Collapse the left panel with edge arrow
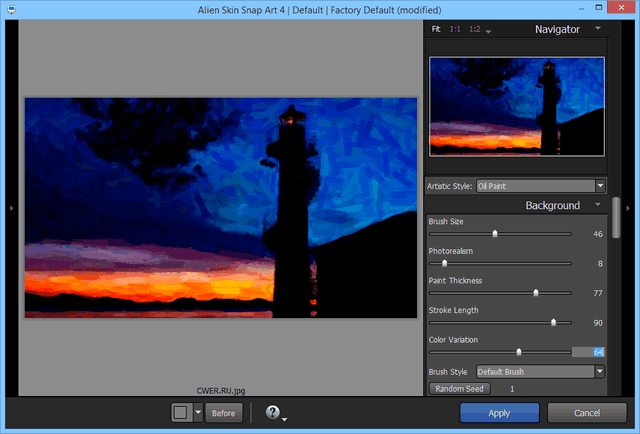 pyautogui.click(x=10, y=207)
